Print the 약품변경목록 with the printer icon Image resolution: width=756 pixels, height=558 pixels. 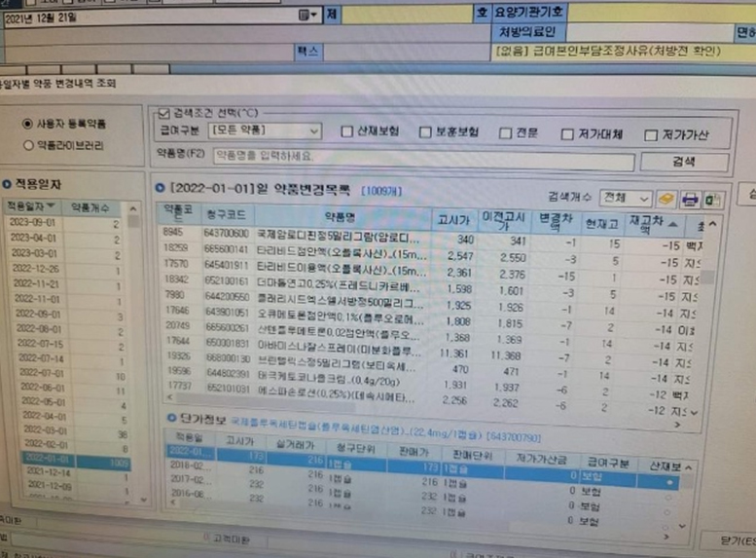tap(690, 200)
